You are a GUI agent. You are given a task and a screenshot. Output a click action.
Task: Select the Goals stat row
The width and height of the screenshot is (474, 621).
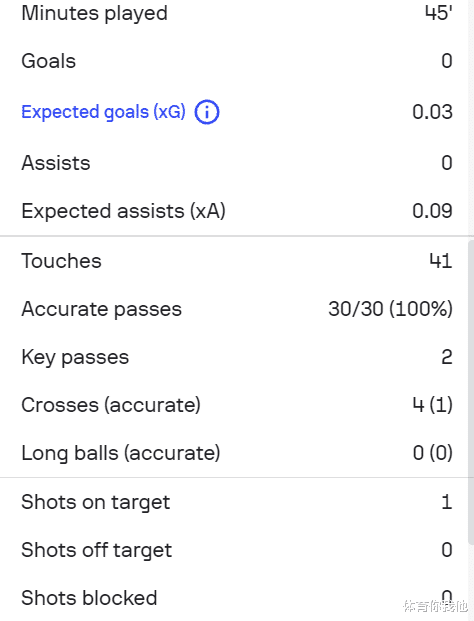(x=237, y=61)
